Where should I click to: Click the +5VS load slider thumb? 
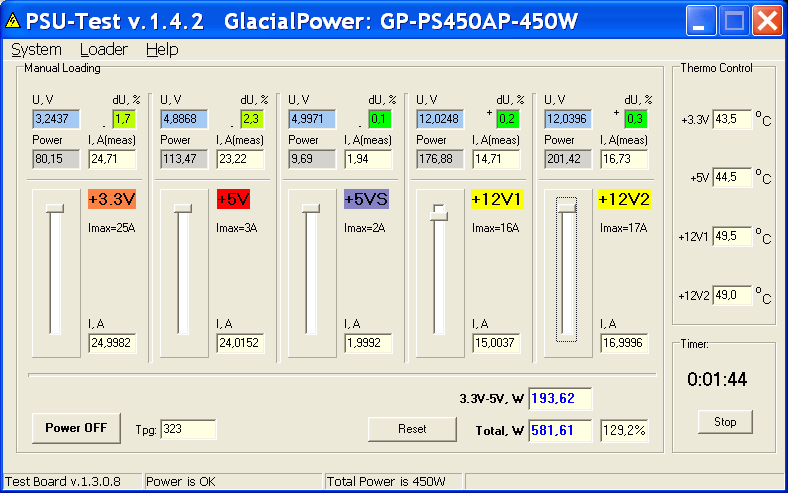tap(311, 208)
